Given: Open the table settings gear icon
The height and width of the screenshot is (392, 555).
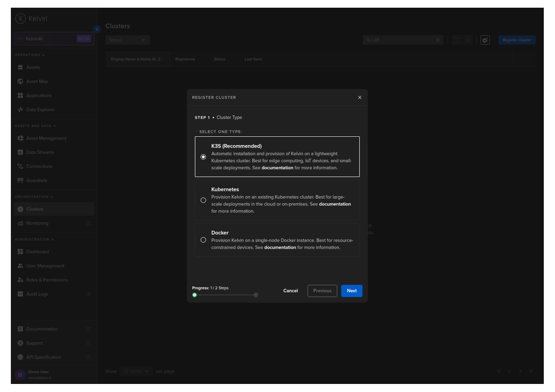Looking at the screenshot, I should pos(485,40).
